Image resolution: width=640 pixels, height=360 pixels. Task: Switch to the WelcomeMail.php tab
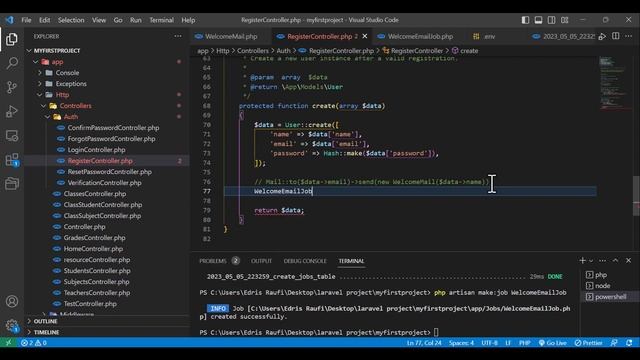pos(231,36)
